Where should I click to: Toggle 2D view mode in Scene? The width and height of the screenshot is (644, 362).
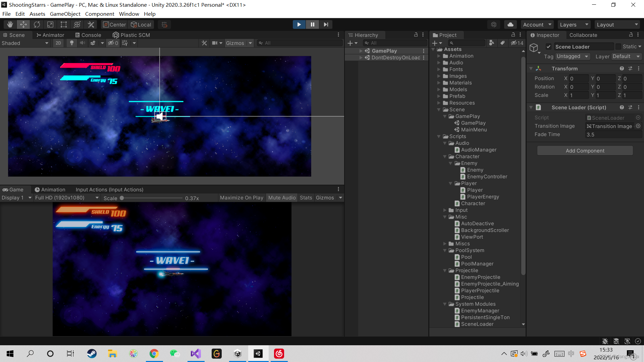pyautogui.click(x=58, y=43)
